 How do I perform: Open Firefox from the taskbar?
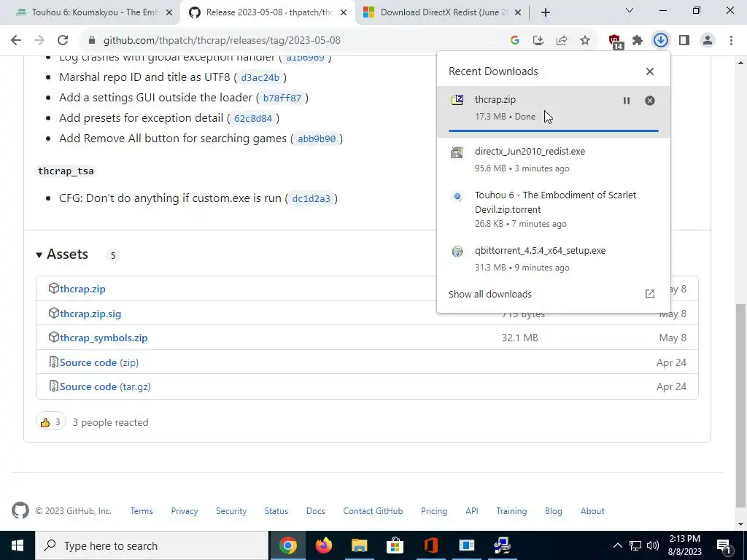tap(323, 545)
